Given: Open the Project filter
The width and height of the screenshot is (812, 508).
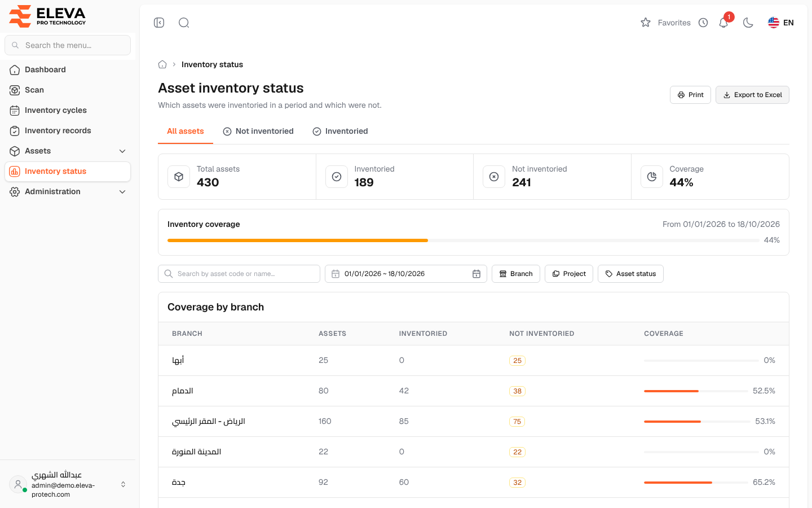Looking at the screenshot, I should [569, 274].
